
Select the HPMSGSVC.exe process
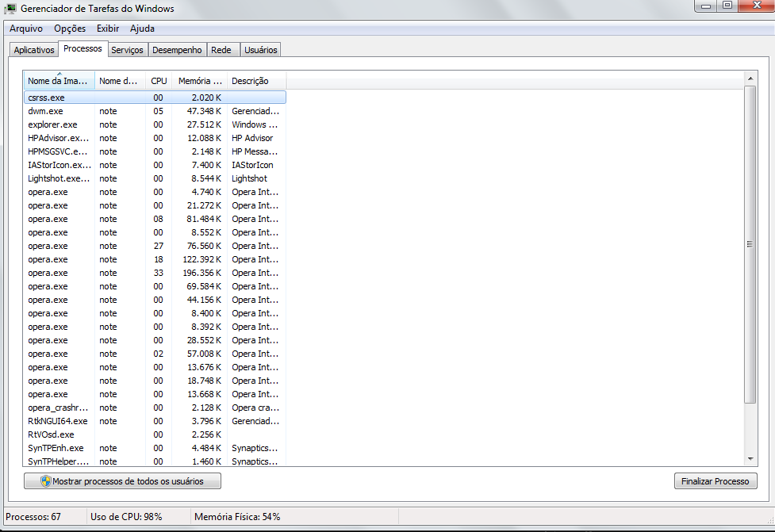click(155, 151)
